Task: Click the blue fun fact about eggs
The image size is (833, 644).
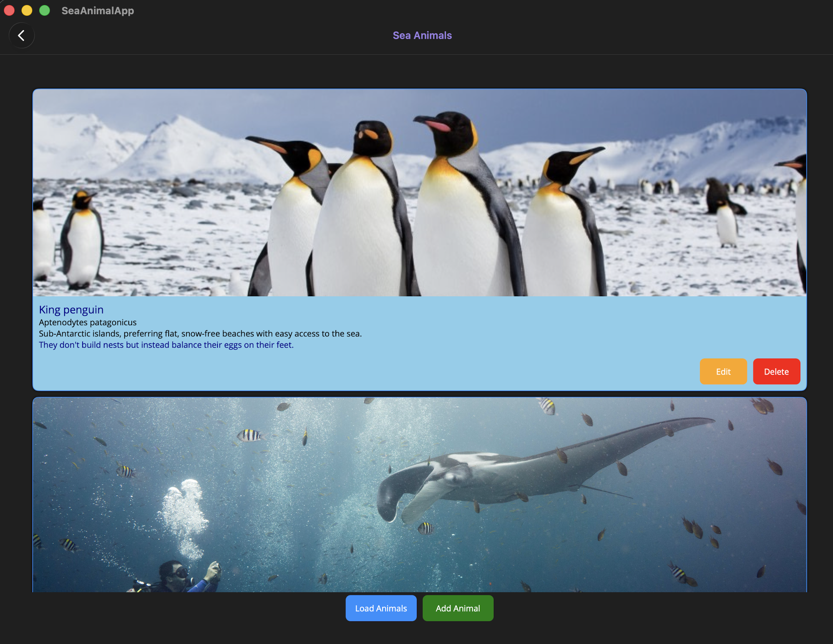Action: coord(166,345)
